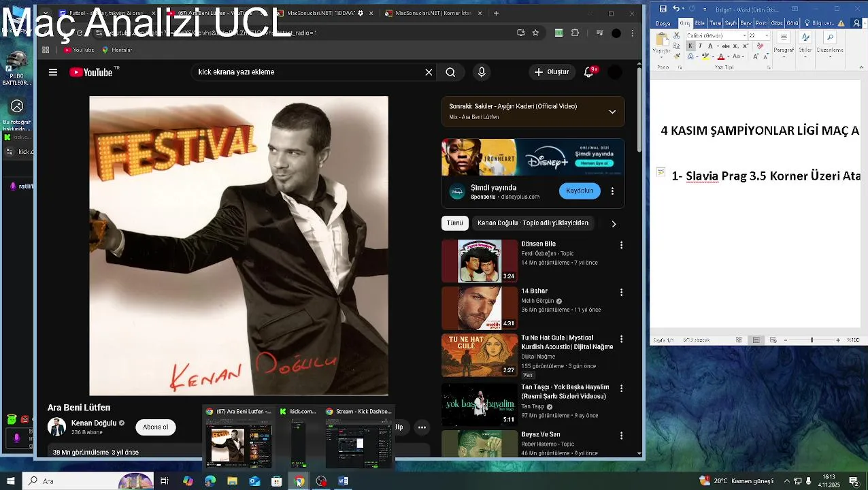The height and width of the screenshot is (490, 868).
Task: Open text highlight color dropdown arrow
Action: click(713, 56)
